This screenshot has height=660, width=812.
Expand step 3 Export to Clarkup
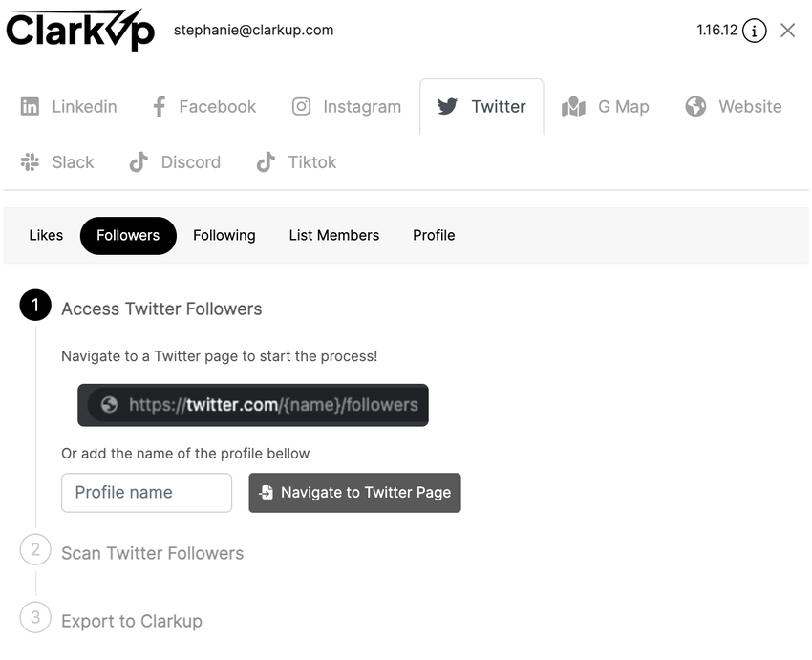[132, 621]
